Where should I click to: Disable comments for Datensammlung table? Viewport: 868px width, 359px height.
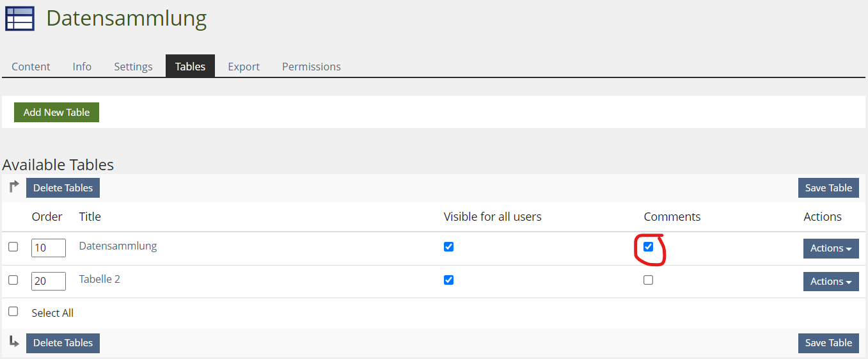click(649, 247)
